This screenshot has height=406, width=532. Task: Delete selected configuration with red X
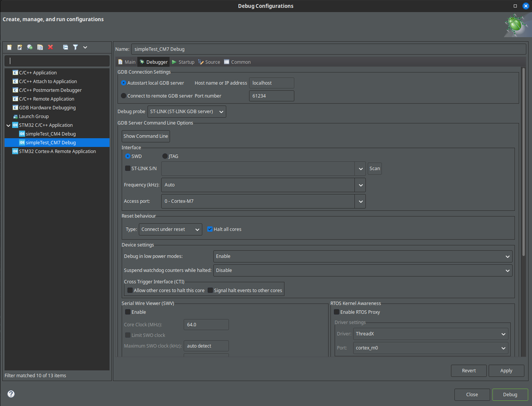[51, 47]
